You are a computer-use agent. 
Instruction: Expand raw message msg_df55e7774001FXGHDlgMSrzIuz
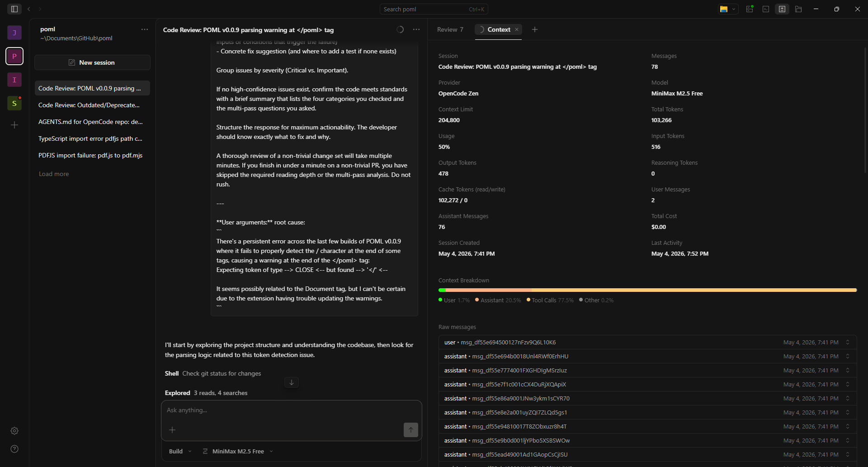point(647,371)
